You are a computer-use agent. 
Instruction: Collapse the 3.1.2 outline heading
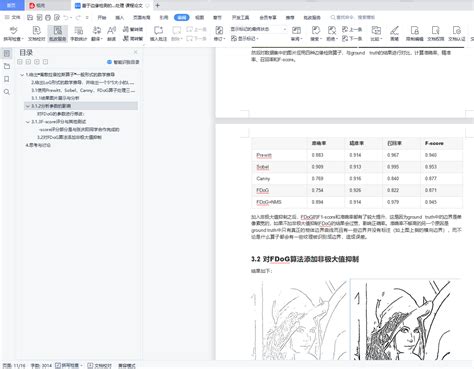point(28,106)
